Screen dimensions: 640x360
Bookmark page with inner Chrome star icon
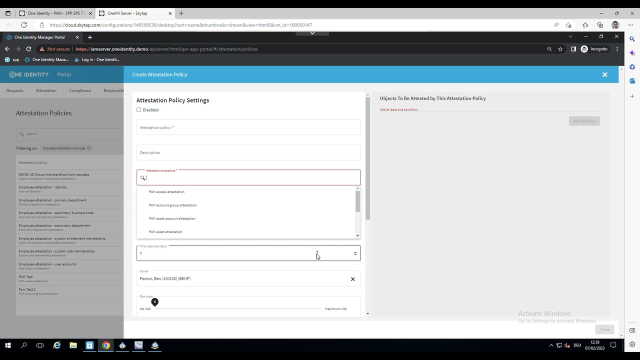(x=560, y=49)
